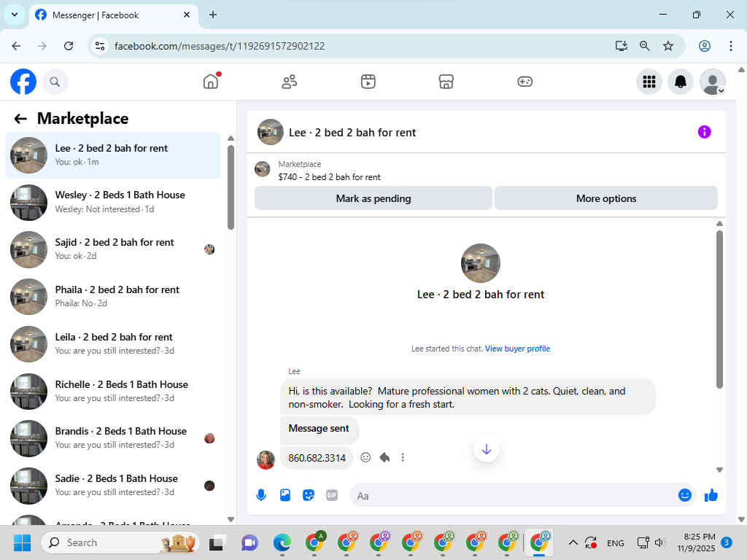The height and width of the screenshot is (560, 747).
Task: Choose a GIF using the GIF icon
Action: point(332,495)
